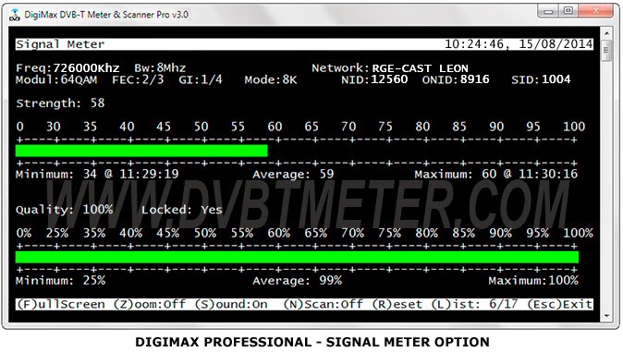Viewport: 623px width, 364px height.
Task: Click the timestamp 10:24:46, 15/08/2014
Action: click(x=519, y=44)
